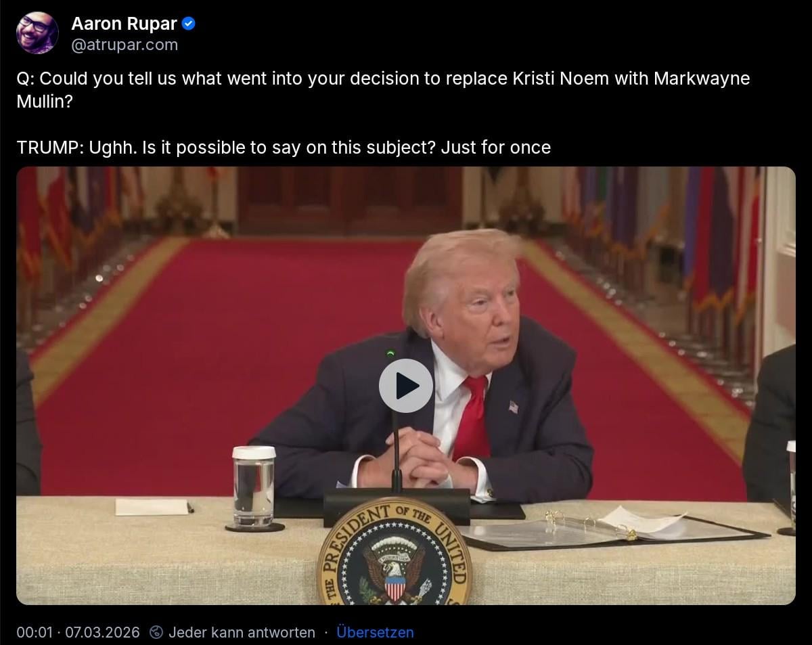Image resolution: width=812 pixels, height=645 pixels.
Task: Click the flag lapel pin in video
Action: pos(513,407)
